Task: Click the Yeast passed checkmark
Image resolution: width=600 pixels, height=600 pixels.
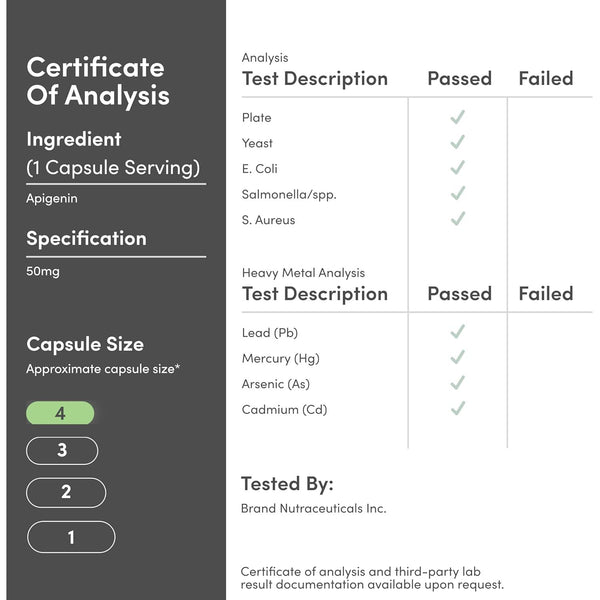Action: tap(457, 143)
